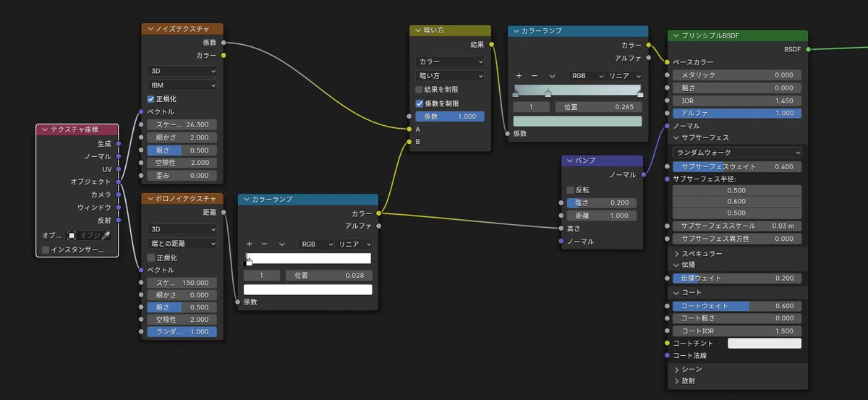
Task: Collapse the 伝播 panel
Action: pyautogui.click(x=676, y=265)
